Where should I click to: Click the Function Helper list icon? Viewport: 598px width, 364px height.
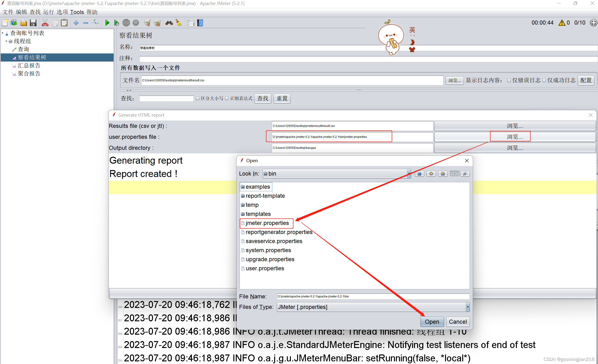click(190, 23)
